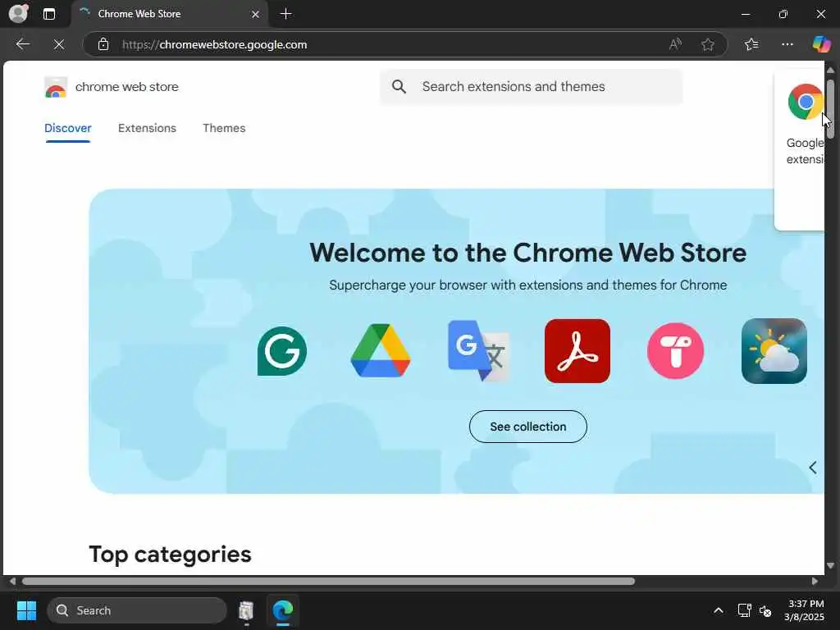Click the scroll right arrow
The image size is (840, 630).
[815, 582]
